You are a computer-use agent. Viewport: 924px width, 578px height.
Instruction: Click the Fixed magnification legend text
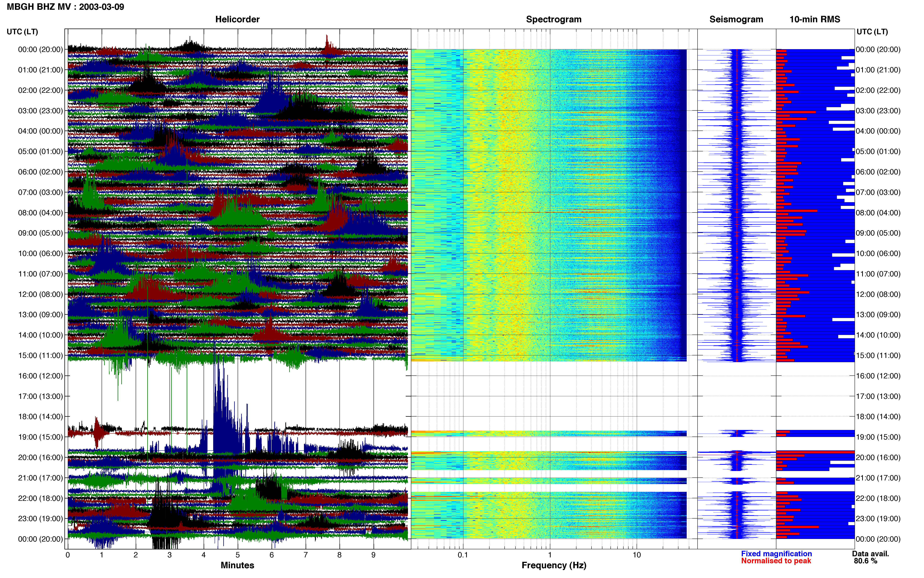776,554
